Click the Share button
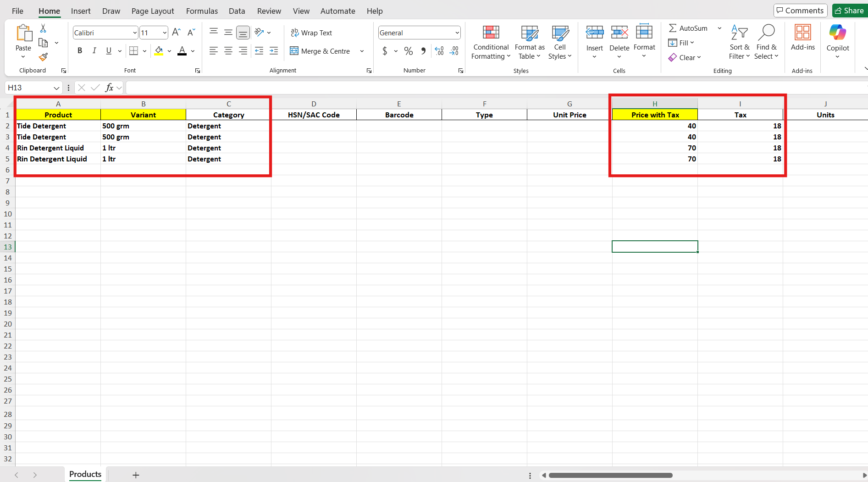Viewport: 868px width, 482px height. [850, 11]
